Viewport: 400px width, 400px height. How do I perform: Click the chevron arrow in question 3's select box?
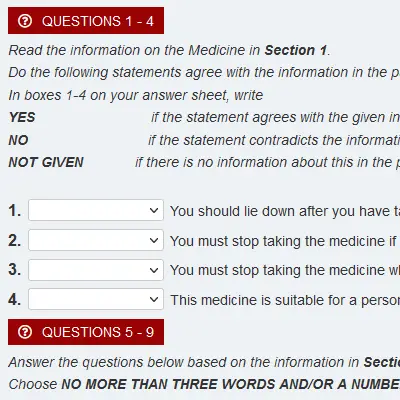[x=154, y=270]
